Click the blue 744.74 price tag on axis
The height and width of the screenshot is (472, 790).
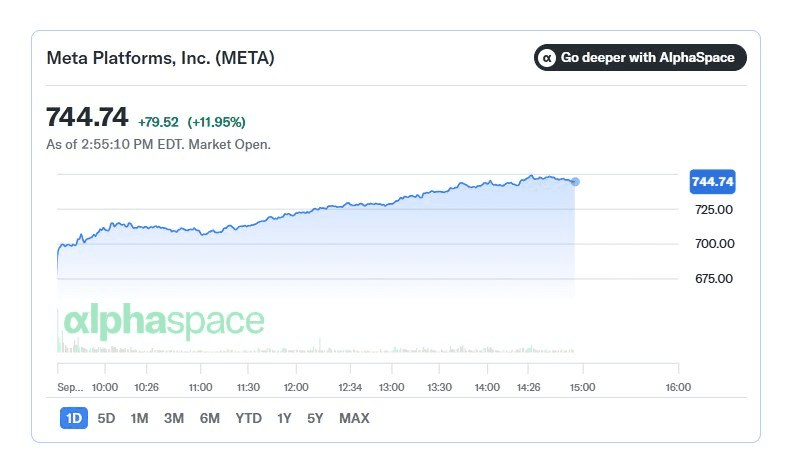pyautogui.click(x=712, y=182)
